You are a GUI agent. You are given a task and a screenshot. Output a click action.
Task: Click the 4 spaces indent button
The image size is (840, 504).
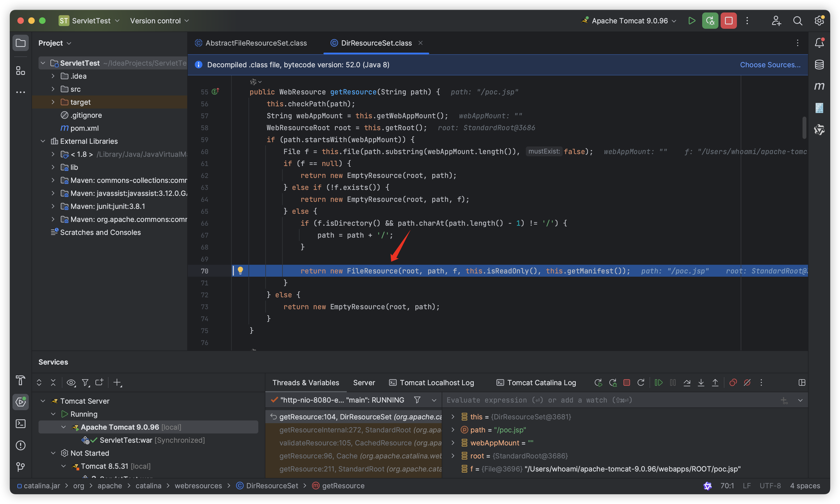[805, 486]
